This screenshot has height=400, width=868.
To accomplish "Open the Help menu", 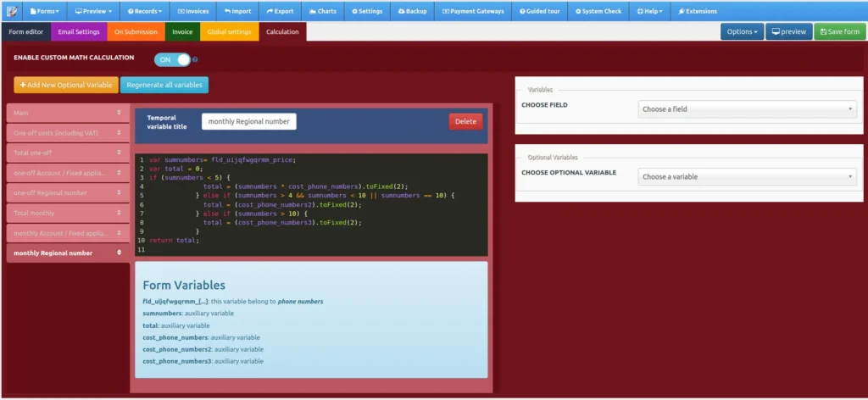I will pyautogui.click(x=650, y=11).
